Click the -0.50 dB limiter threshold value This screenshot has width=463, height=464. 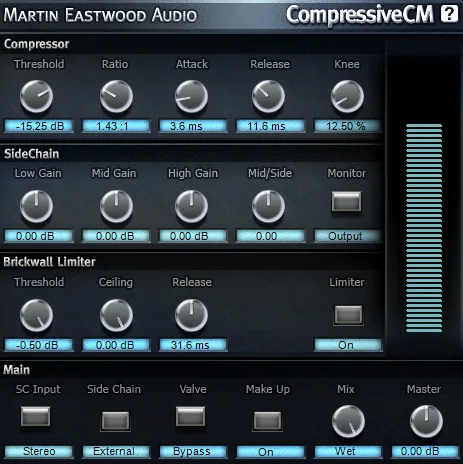pos(39,345)
